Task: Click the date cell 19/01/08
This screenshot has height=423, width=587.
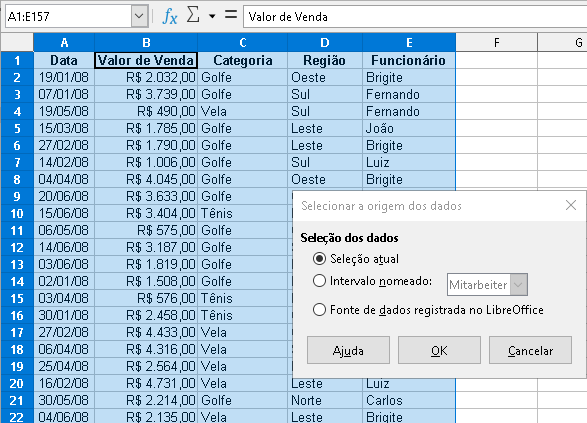Action: click(x=64, y=77)
